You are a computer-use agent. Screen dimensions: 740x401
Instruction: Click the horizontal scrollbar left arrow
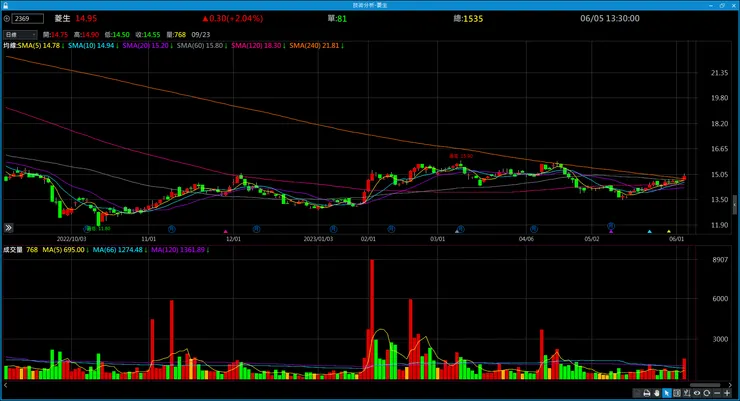coord(6,385)
